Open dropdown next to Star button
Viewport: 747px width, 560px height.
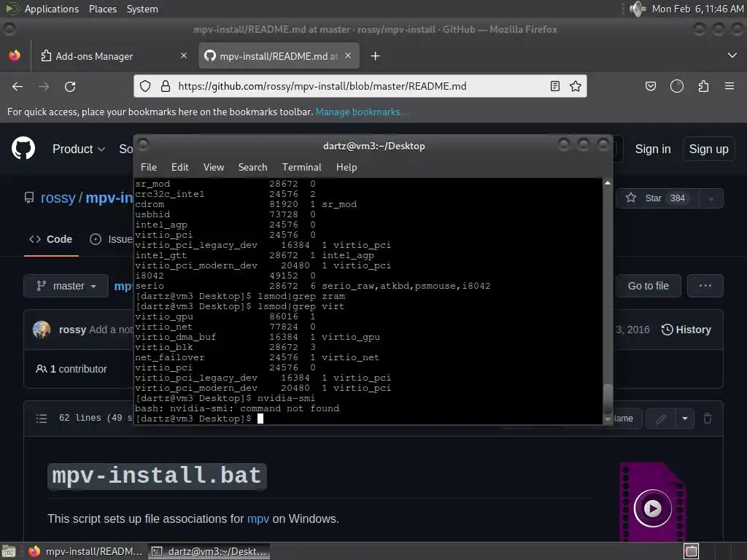click(x=711, y=198)
